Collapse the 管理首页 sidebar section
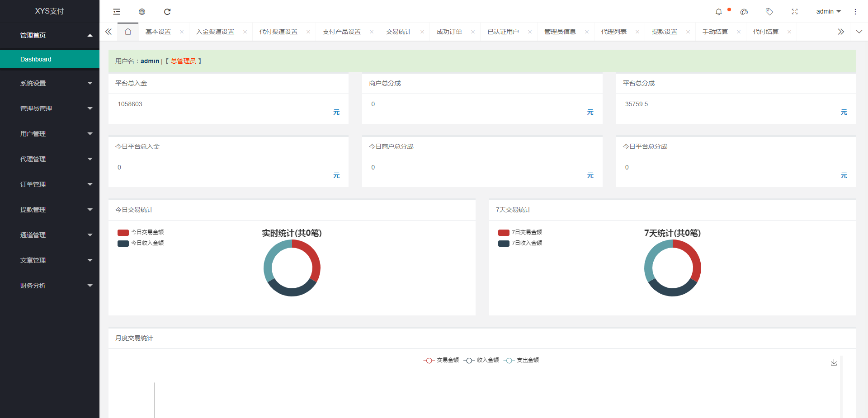 coord(50,35)
